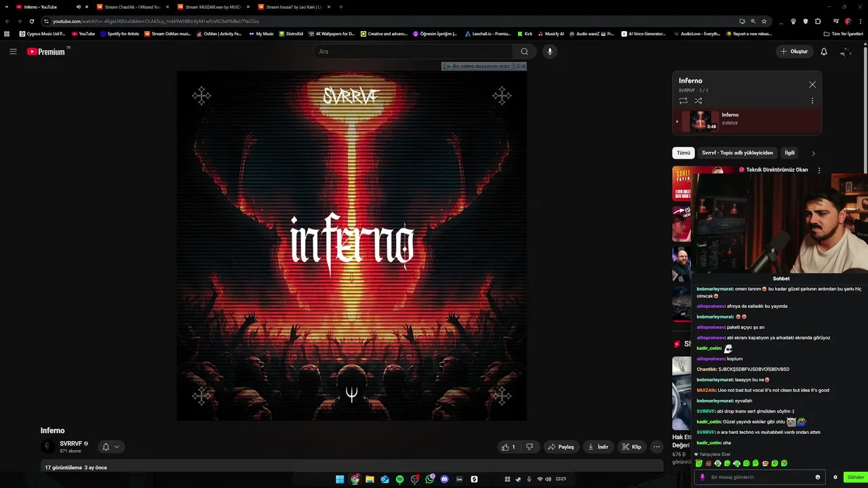This screenshot has width=868, height=488.
Task: Focus the Ara search field
Action: coord(414,52)
